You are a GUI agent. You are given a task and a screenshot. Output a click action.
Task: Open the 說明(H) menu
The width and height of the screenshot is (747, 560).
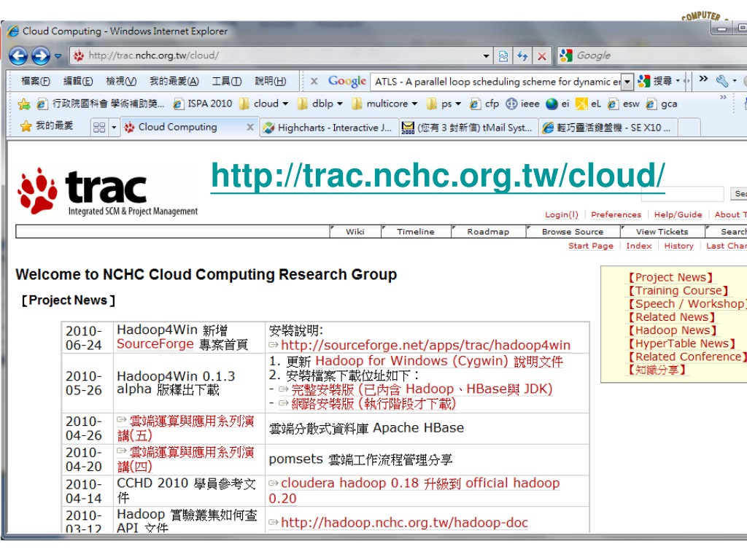tap(270, 81)
